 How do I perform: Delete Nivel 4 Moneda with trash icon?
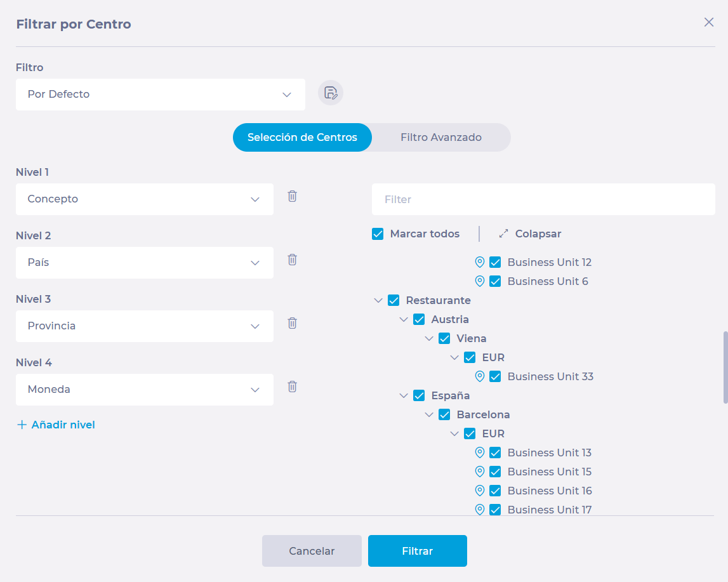click(x=292, y=387)
